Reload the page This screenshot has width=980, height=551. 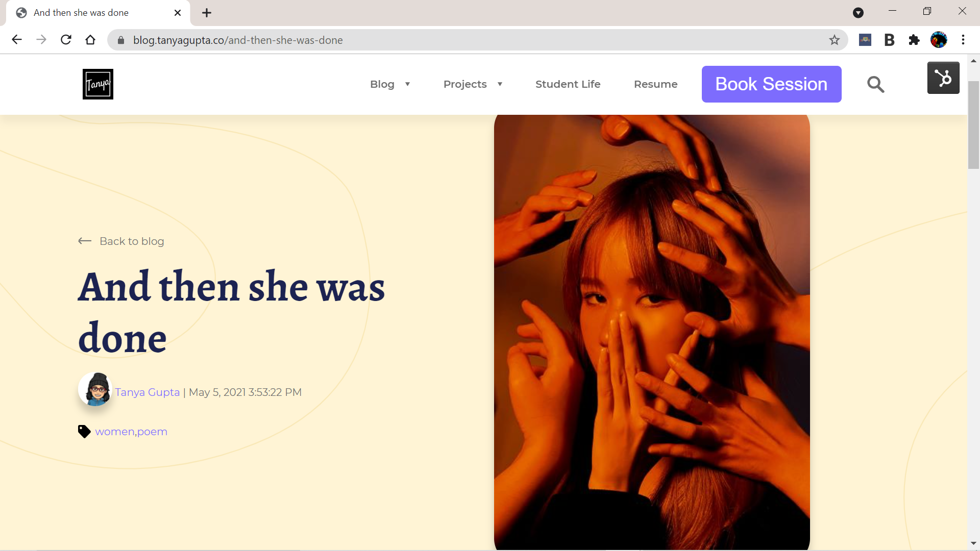click(x=66, y=40)
